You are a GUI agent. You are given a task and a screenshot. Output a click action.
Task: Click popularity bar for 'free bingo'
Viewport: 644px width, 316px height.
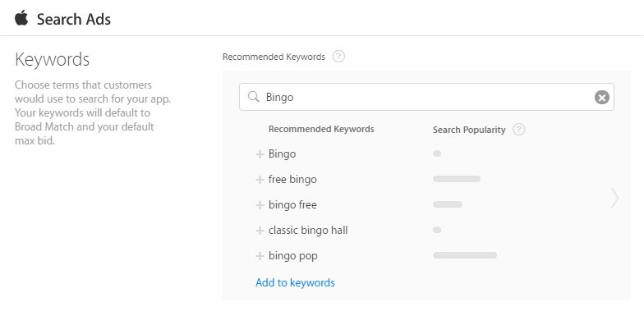[x=457, y=179]
